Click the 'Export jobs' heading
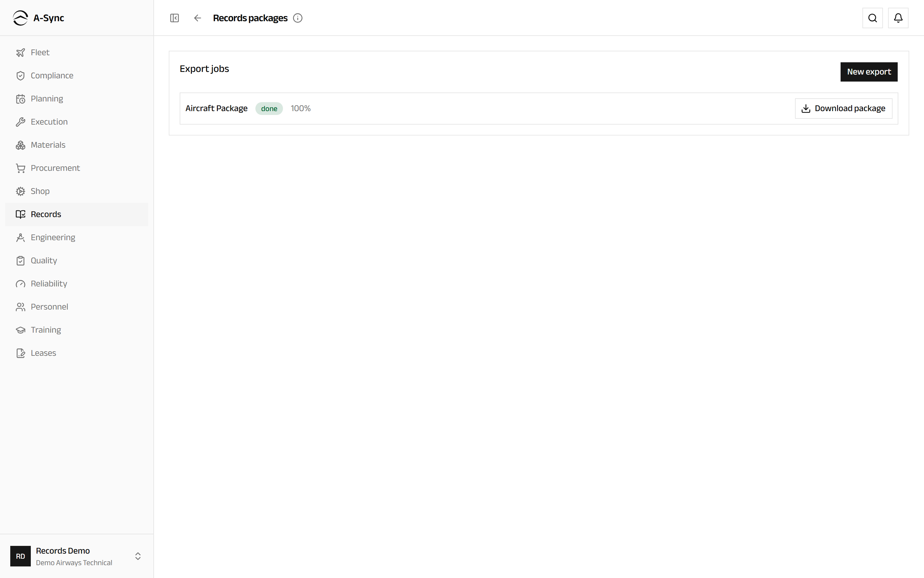The width and height of the screenshot is (924, 578). coord(204,69)
